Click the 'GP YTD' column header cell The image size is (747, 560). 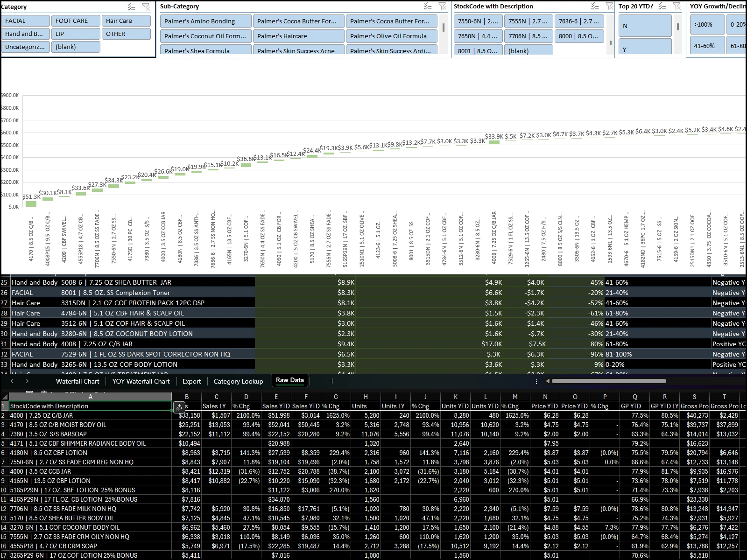(634, 406)
